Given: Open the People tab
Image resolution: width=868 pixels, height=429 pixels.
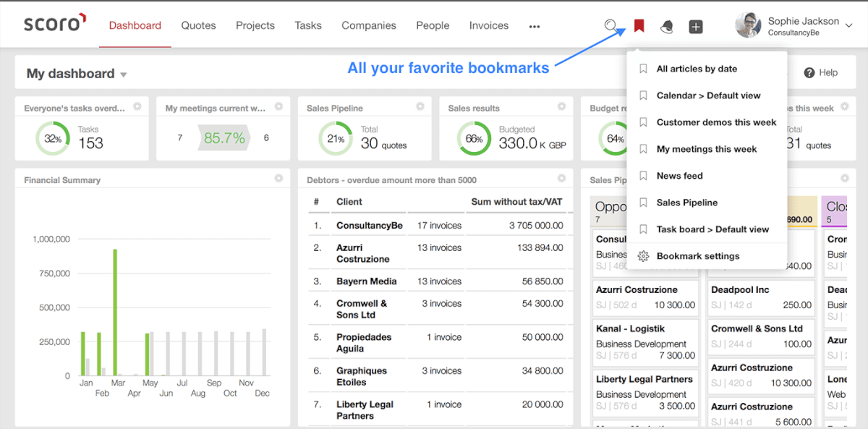Looking at the screenshot, I should pyautogui.click(x=433, y=25).
